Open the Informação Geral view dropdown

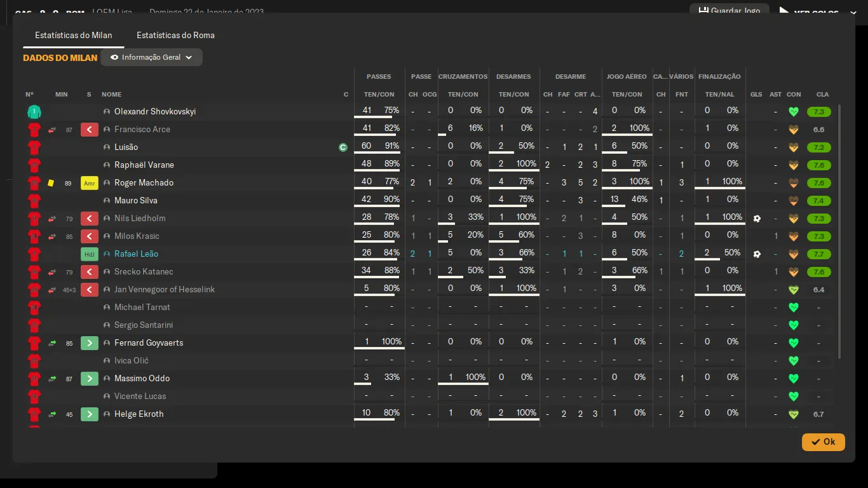coord(151,57)
